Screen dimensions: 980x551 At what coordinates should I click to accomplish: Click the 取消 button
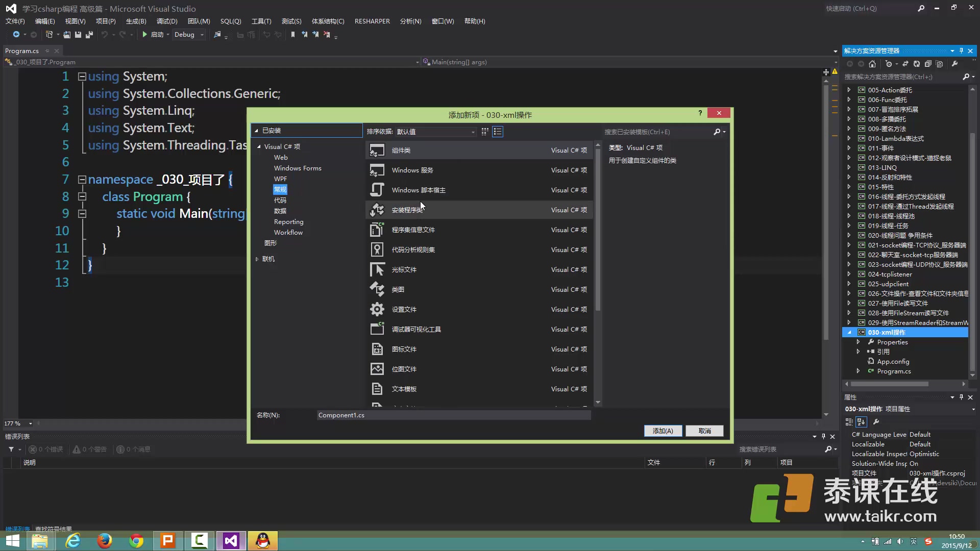pyautogui.click(x=704, y=431)
